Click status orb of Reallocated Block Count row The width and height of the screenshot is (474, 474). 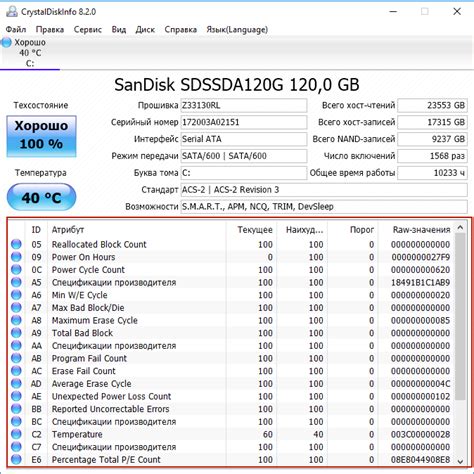[16, 244]
